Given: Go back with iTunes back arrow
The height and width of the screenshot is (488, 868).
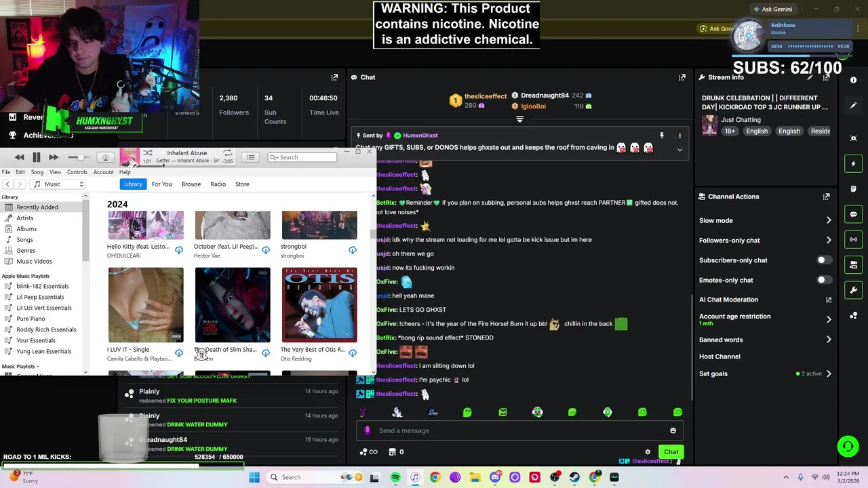Looking at the screenshot, I should (x=7, y=184).
